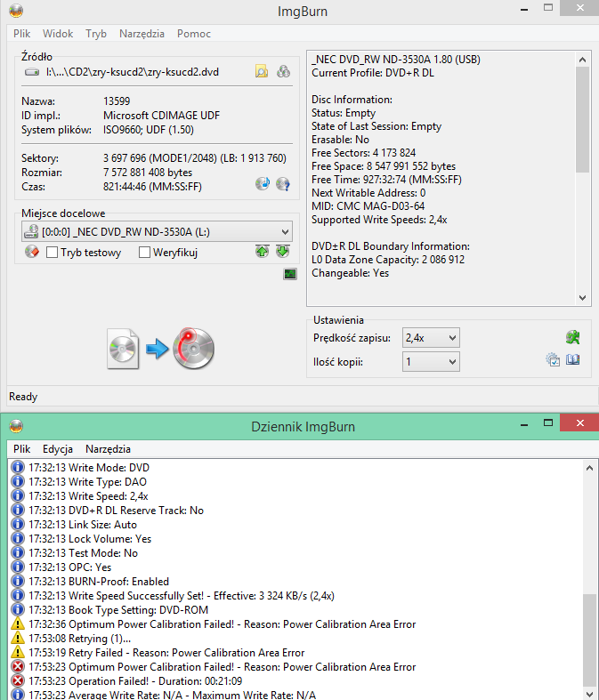
Task: Click the Ready status bar text
Action: [x=23, y=397]
